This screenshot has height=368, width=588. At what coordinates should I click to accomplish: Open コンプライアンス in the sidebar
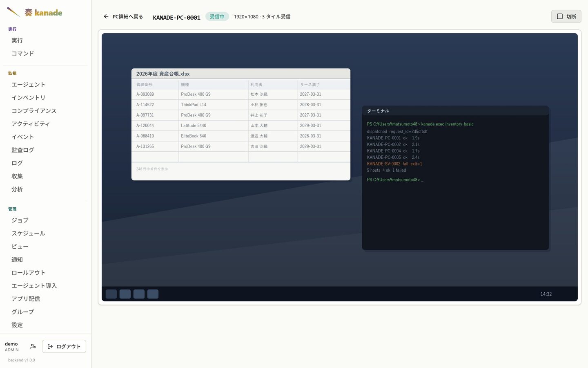click(45, 111)
